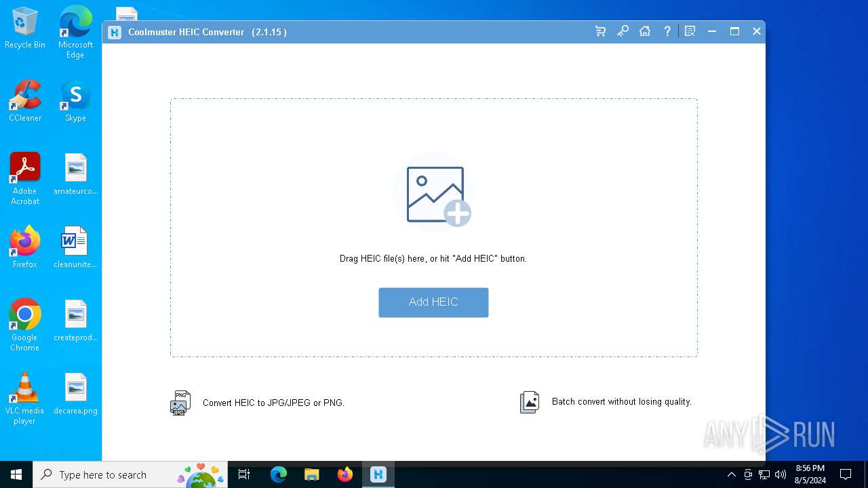The width and height of the screenshot is (868, 488).
Task: Select decarea.png file on desktop
Action: [75, 394]
